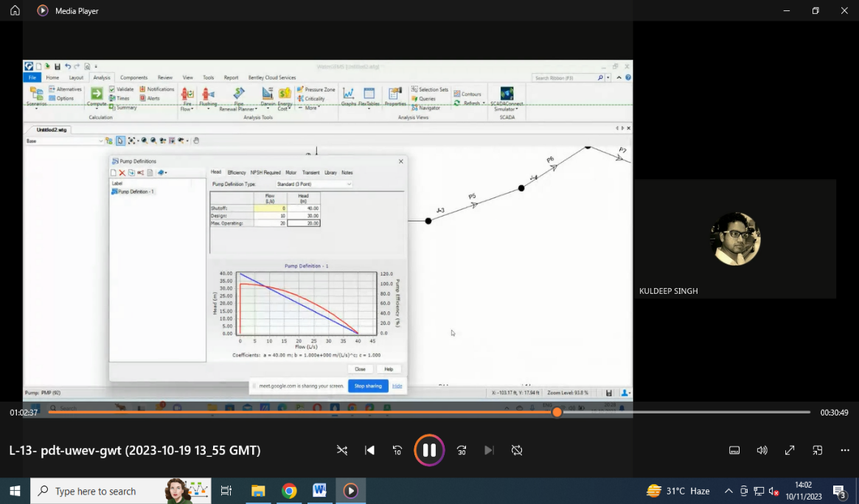Open the Graphs analysis view
Viewport: 859px width, 504px height.
[349, 97]
